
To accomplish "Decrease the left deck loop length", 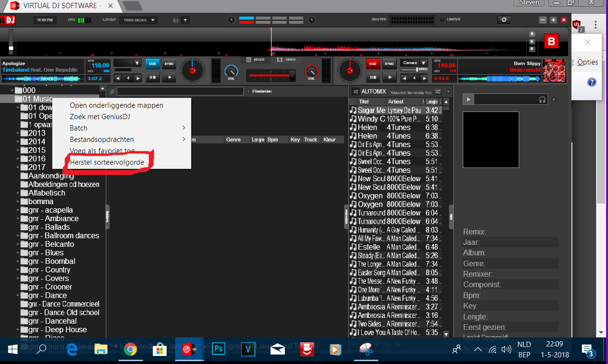I will 118,78.
